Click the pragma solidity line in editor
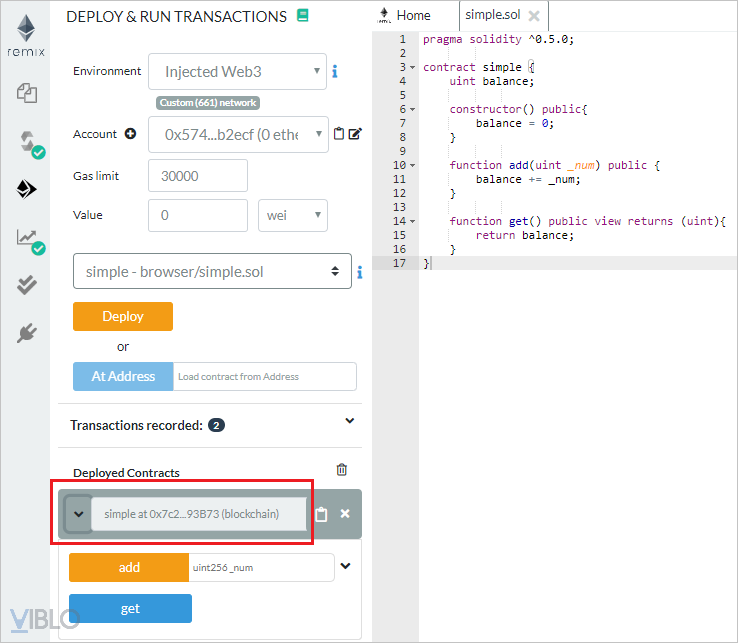 (x=498, y=39)
